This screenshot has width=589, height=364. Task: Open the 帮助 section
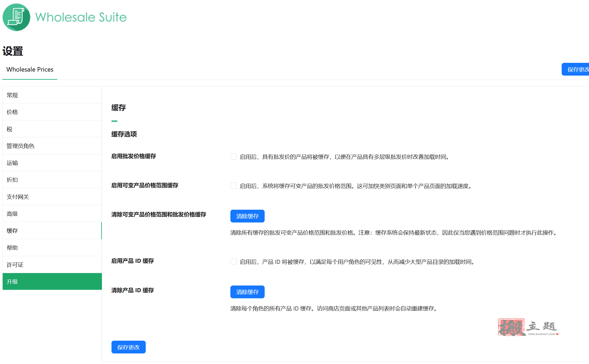tap(52, 248)
